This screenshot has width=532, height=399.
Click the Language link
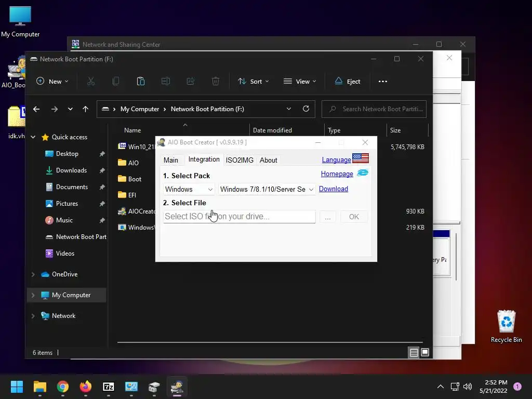pos(336,159)
